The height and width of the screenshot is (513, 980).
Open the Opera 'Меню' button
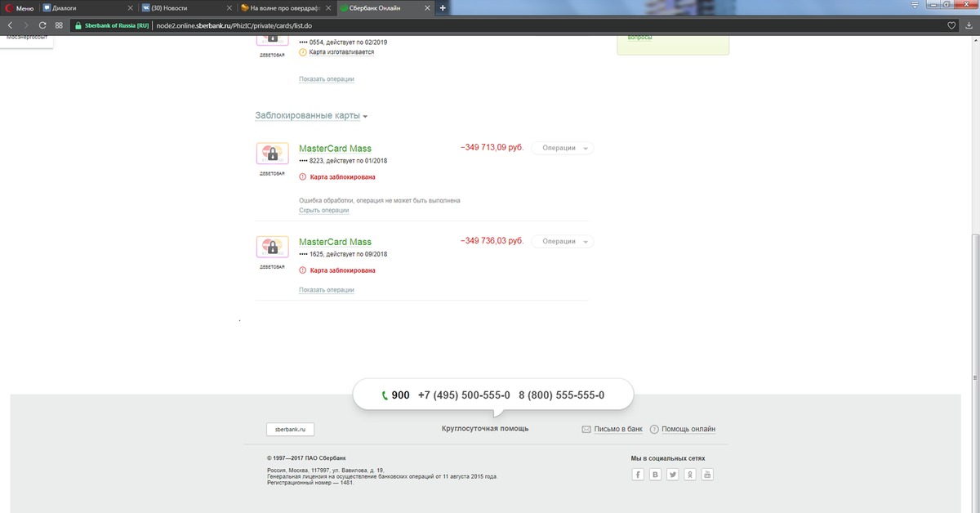(19, 7)
